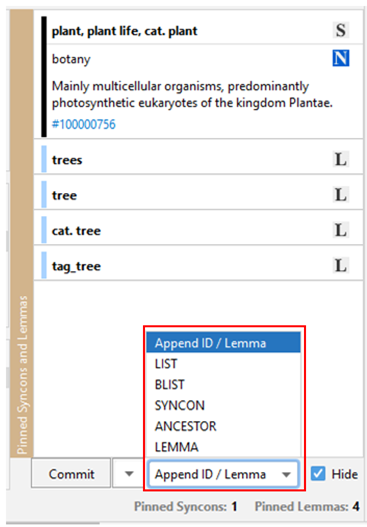Image resolution: width=367 pixels, height=527 pixels.
Task: Click the L lemma icon for tree
Action: point(340,195)
